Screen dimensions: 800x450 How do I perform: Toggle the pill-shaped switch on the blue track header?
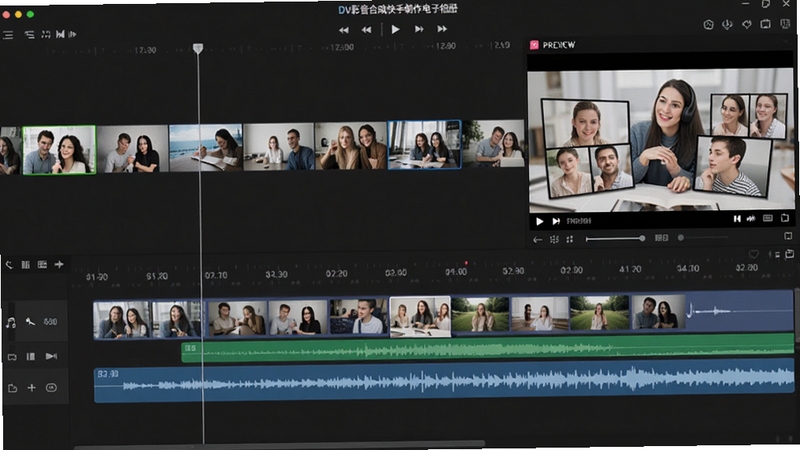(x=51, y=388)
